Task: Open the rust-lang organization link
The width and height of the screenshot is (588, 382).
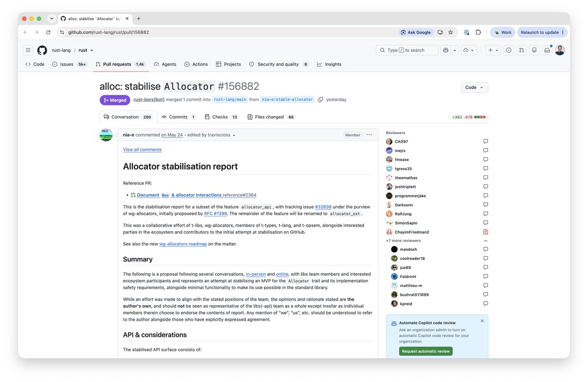Action: click(x=61, y=50)
